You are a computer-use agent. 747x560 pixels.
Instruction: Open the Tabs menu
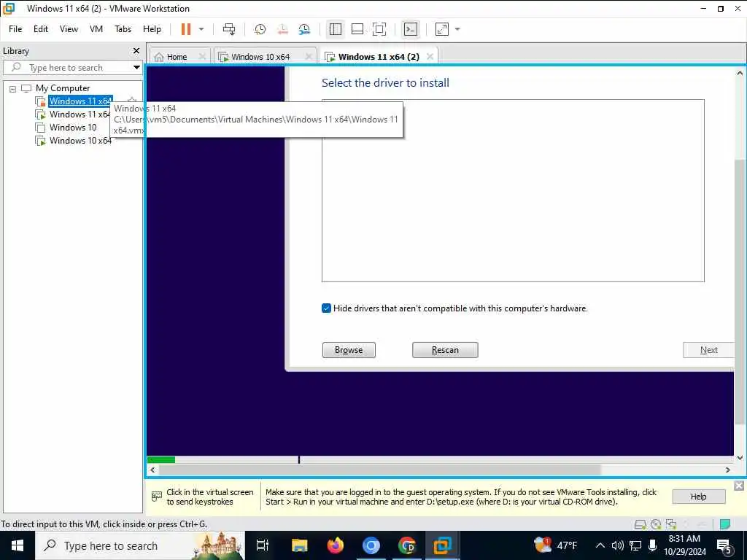pyautogui.click(x=123, y=29)
